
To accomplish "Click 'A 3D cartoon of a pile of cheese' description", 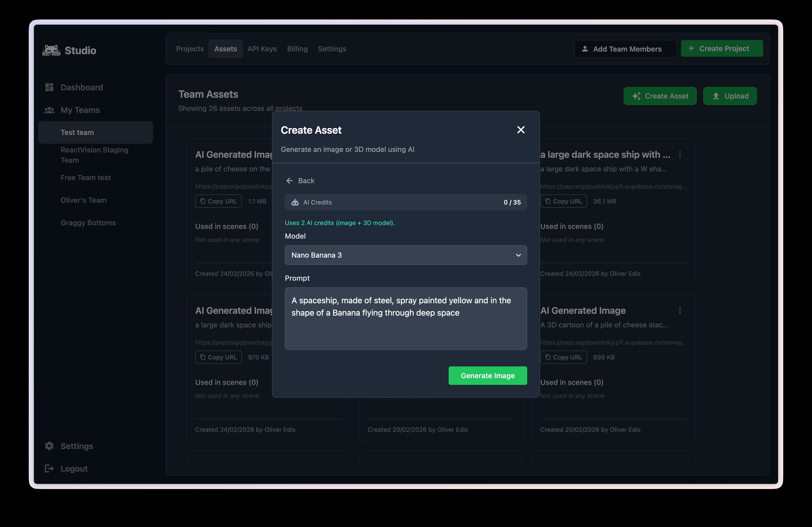I will (604, 325).
